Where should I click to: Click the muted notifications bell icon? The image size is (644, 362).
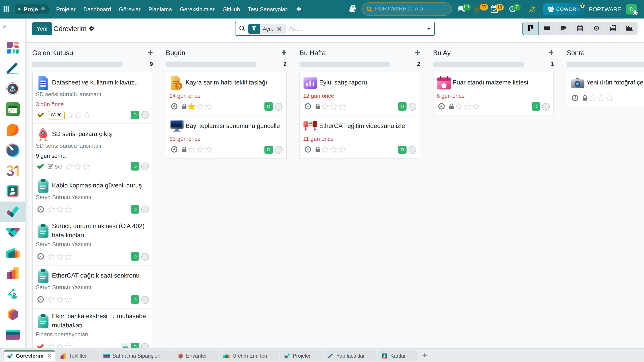click(x=532, y=9)
